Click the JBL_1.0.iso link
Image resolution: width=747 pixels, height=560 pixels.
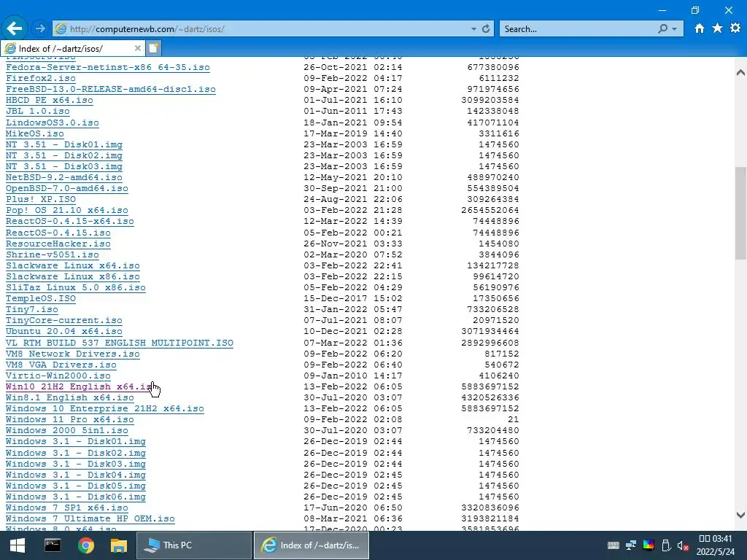(x=38, y=111)
